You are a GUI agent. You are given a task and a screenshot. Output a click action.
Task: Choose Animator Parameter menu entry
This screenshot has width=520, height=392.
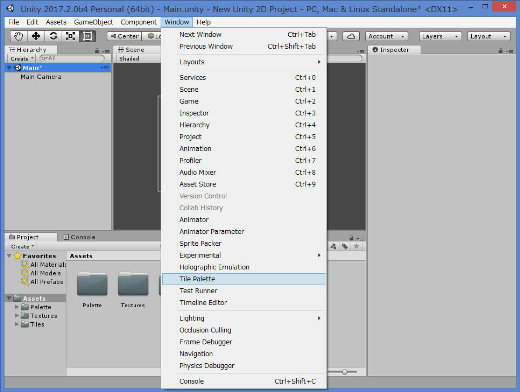click(244, 231)
